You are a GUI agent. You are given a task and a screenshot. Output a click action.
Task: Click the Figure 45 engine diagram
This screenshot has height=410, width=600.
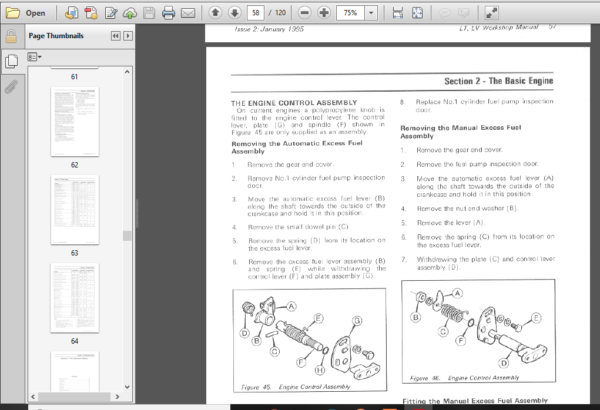click(x=310, y=340)
